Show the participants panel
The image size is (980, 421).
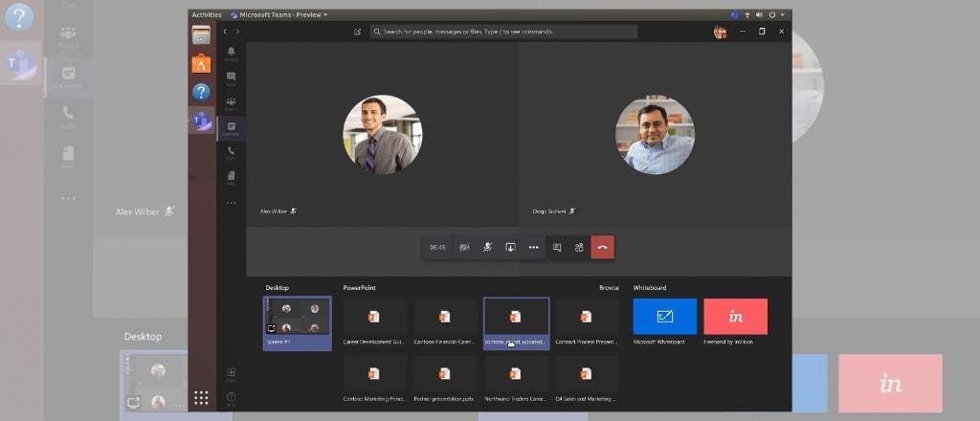point(579,248)
